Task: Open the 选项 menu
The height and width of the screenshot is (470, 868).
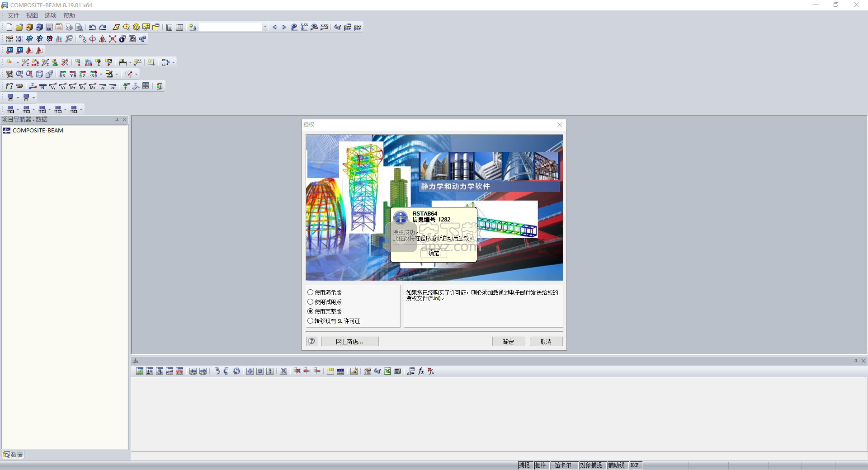Action: (51, 15)
